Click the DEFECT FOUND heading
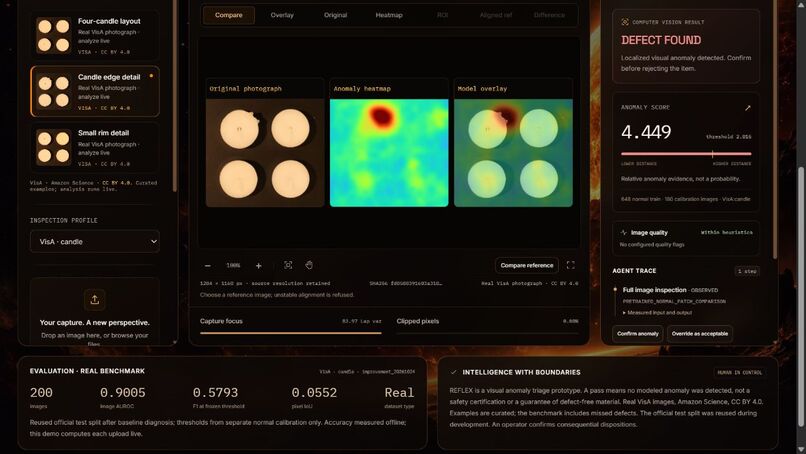This screenshot has height=454, width=806. tap(661, 40)
